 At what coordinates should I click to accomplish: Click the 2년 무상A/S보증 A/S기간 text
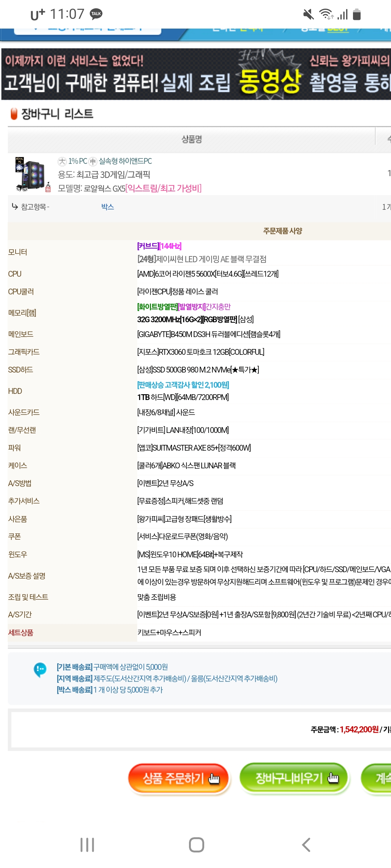264,614
